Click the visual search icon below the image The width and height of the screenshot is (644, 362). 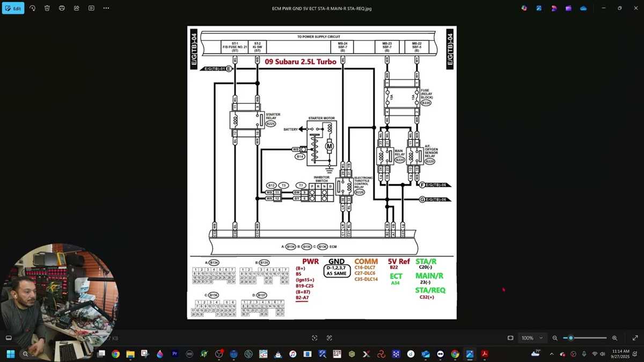pos(314,338)
